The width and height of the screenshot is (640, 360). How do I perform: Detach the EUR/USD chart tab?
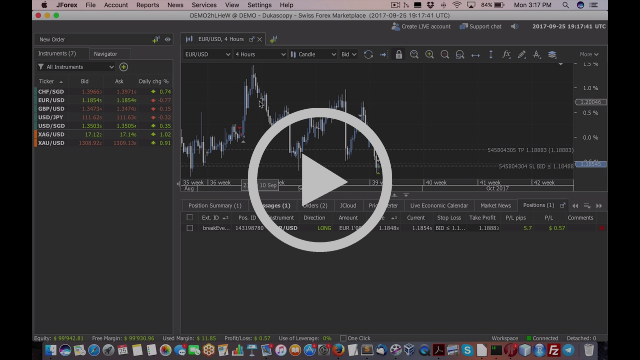coord(251,39)
